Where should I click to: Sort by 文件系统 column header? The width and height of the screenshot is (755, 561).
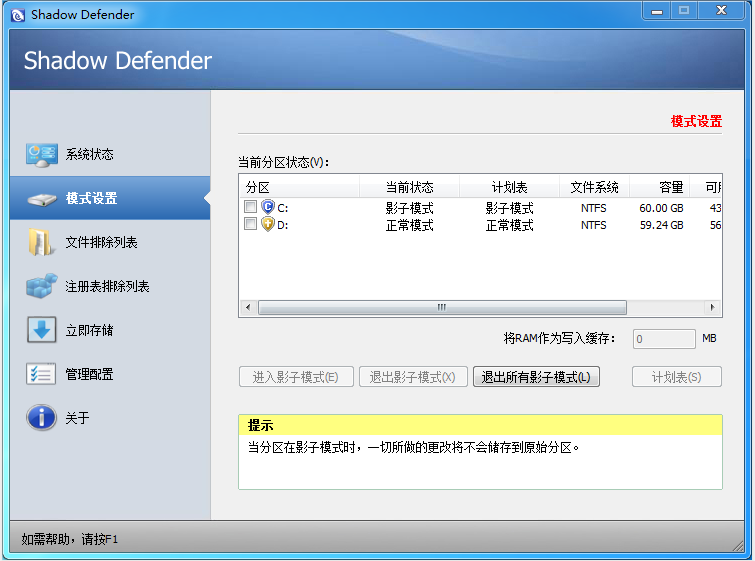click(594, 187)
